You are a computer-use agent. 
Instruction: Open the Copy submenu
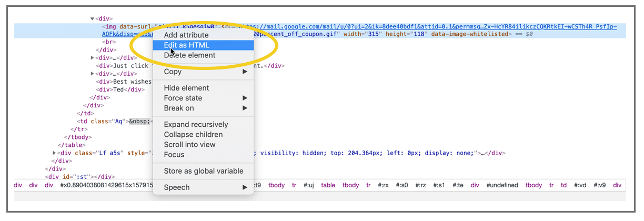tap(203, 72)
